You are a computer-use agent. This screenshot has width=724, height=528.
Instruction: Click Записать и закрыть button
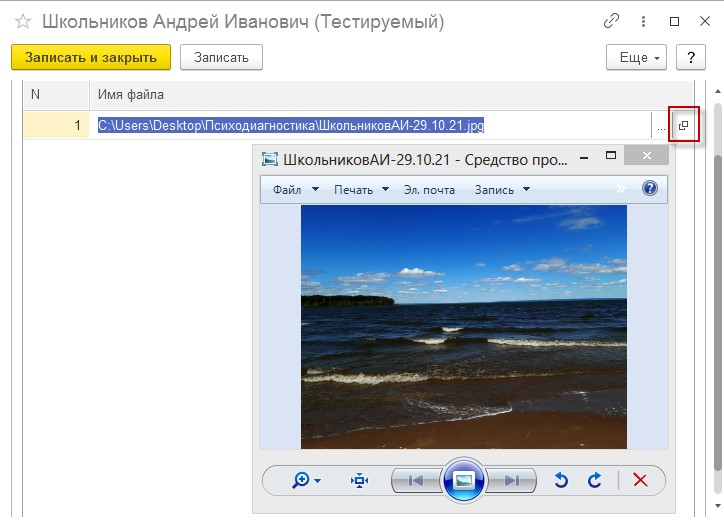[91, 57]
